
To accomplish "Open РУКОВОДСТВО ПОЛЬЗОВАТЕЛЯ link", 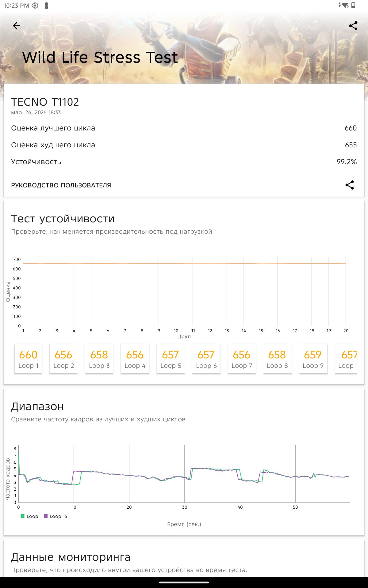I will click(x=61, y=185).
